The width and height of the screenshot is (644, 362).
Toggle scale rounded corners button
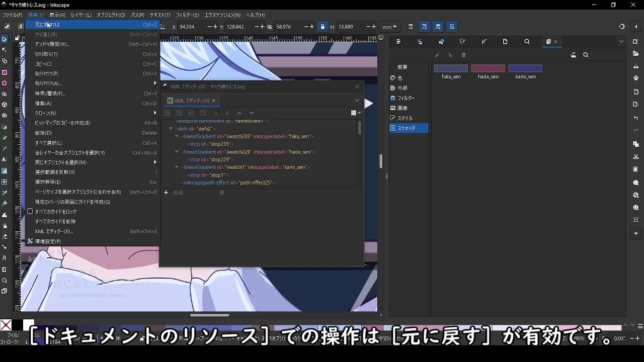[424, 27]
